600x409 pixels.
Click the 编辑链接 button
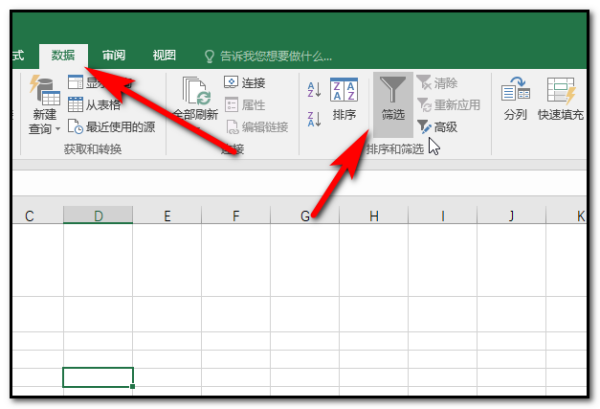pyautogui.click(x=257, y=127)
